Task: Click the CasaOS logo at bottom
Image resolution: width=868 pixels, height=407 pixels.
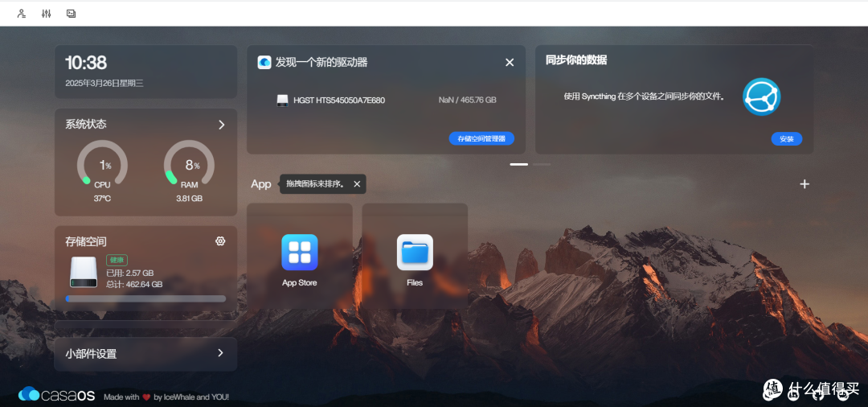Action: (x=56, y=396)
